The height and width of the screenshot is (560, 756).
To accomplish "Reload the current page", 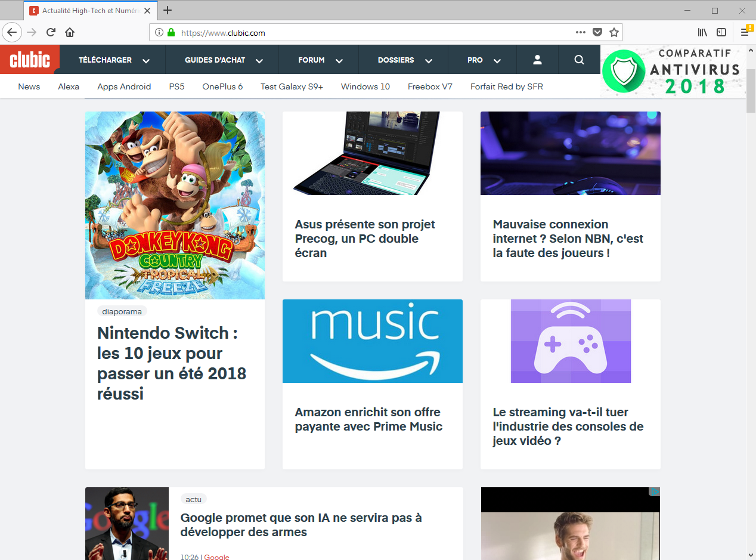I will pyautogui.click(x=51, y=32).
